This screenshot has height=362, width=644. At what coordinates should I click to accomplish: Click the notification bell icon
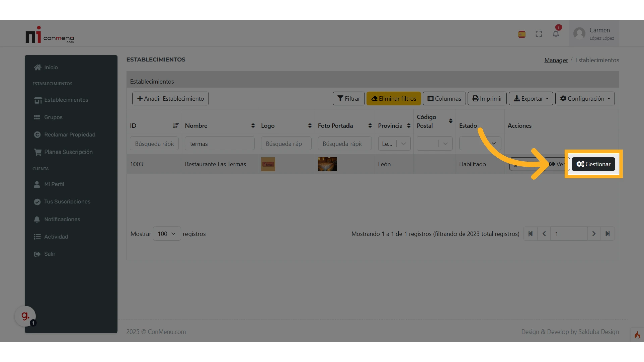[x=556, y=34]
